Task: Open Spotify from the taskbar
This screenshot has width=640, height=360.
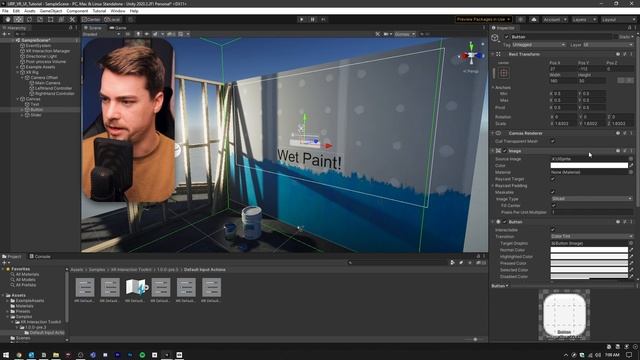Action: (x=142, y=355)
